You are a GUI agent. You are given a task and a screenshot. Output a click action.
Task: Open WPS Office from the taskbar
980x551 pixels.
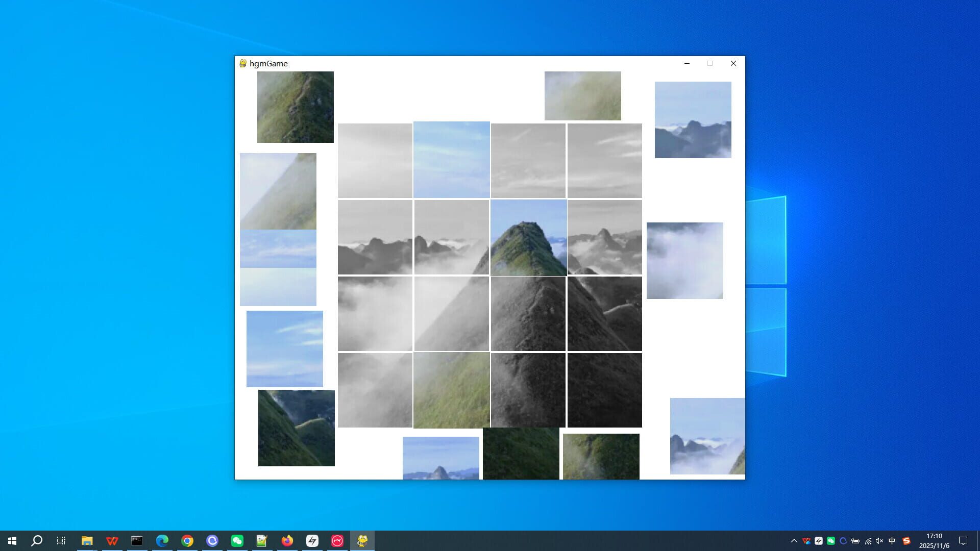pyautogui.click(x=112, y=540)
